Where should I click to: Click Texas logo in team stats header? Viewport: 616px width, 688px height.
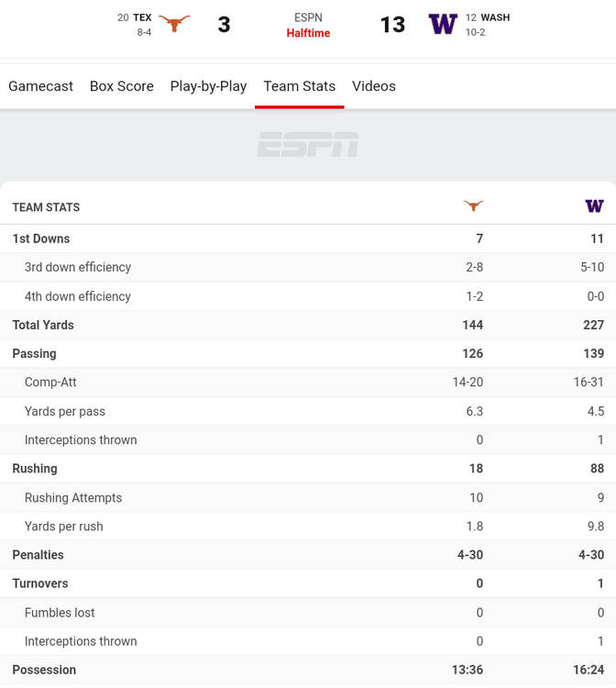pyautogui.click(x=473, y=206)
